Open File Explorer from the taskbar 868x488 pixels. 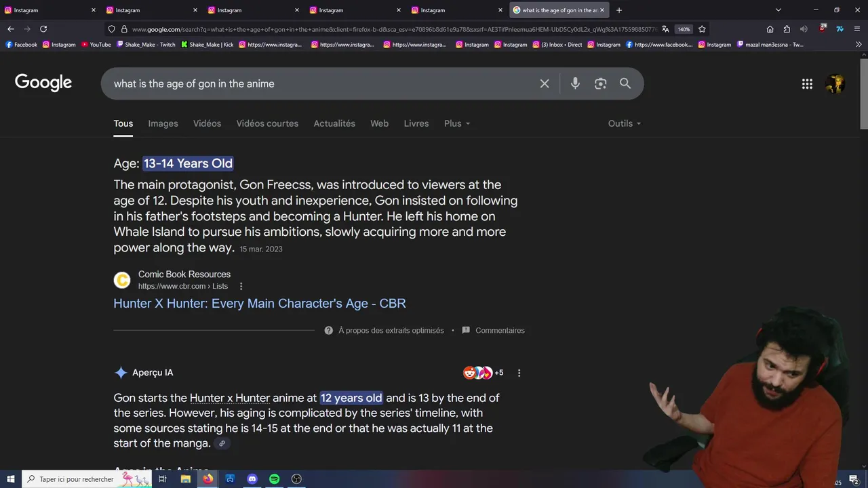[185, 479]
